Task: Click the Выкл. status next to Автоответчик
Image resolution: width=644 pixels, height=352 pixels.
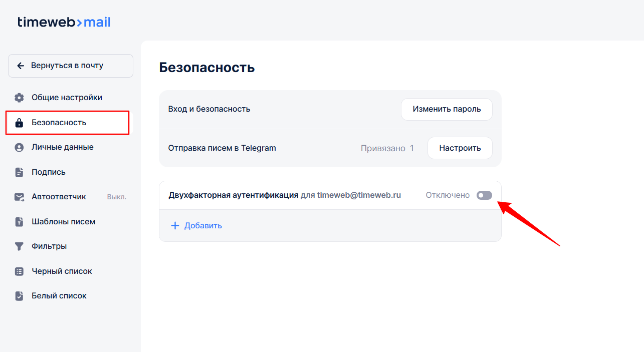Action: point(116,197)
